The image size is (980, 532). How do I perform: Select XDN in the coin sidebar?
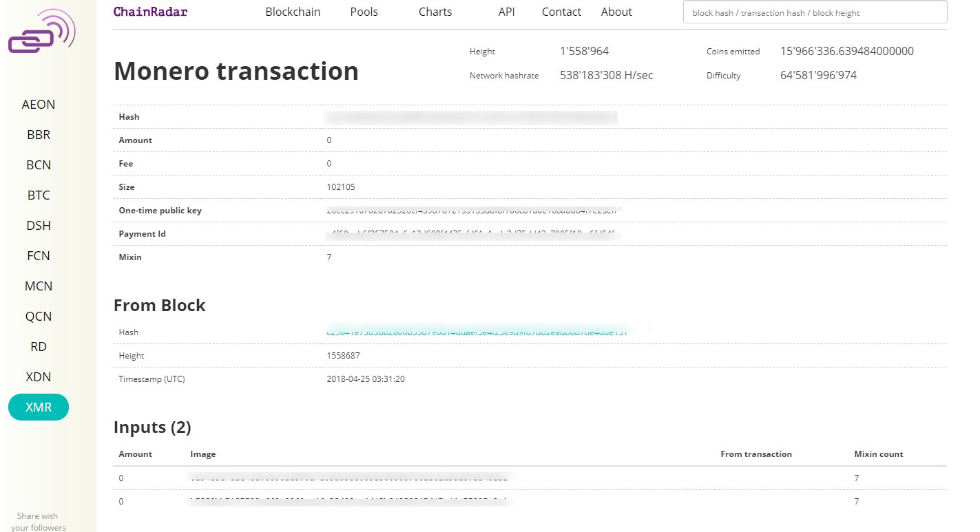click(x=39, y=377)
